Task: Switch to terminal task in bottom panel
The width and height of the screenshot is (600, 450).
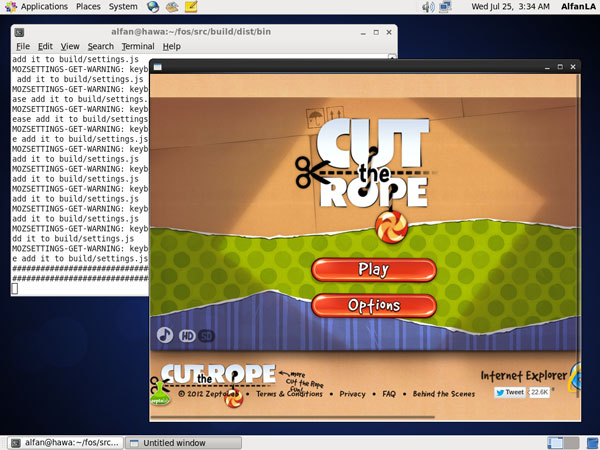Action: [66, 443]
